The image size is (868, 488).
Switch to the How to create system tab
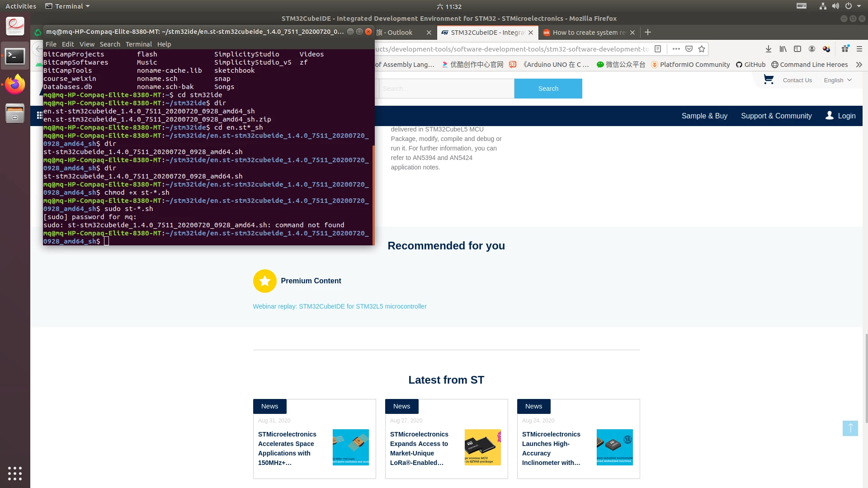tap(589, 33)
